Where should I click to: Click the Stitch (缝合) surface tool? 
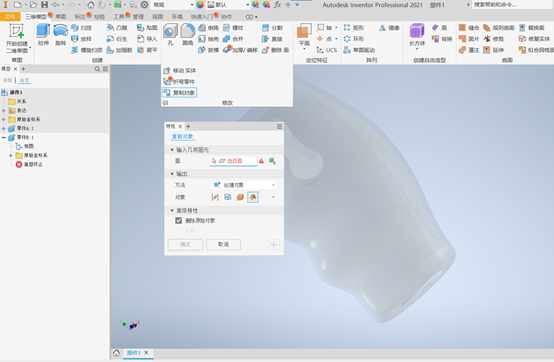pos(469,28)
